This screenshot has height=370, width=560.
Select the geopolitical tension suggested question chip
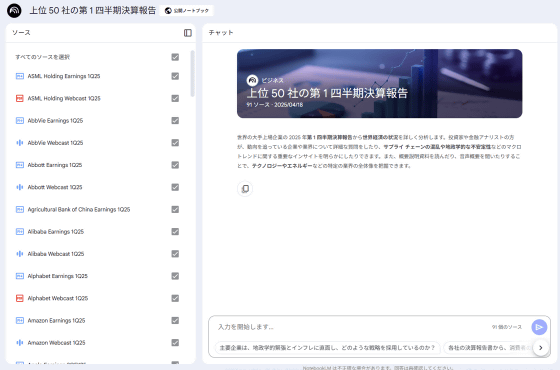coord(327,348)
